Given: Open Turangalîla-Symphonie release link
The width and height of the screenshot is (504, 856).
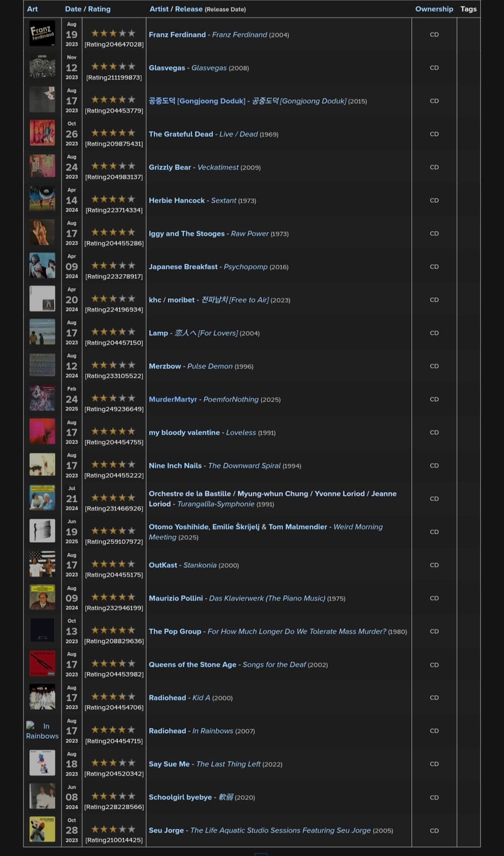Looking at the screenshot, I should click(216, 504).
